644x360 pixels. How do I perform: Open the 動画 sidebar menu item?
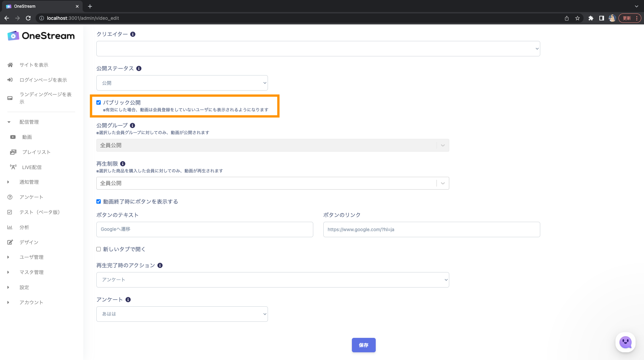(x=27, y=137)
